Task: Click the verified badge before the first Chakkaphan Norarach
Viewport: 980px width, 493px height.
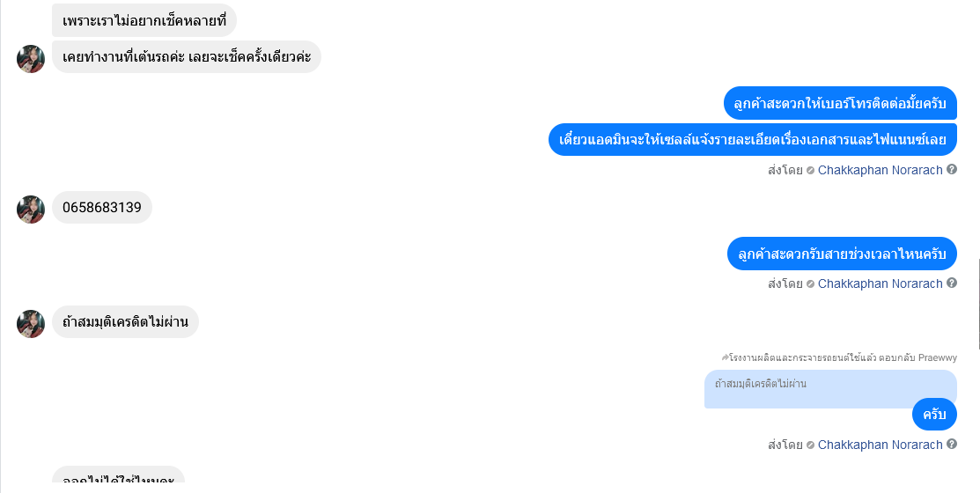Action: (810, 170)
